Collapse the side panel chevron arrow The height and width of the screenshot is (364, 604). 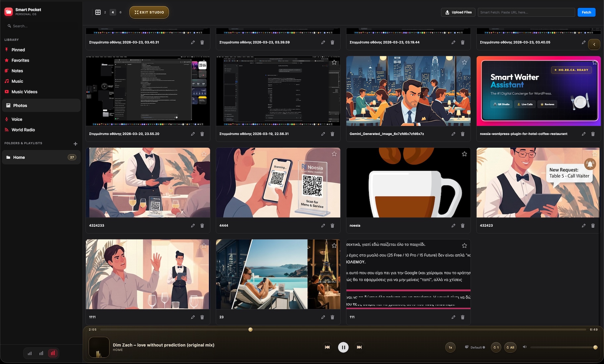(x=594, y=44)
